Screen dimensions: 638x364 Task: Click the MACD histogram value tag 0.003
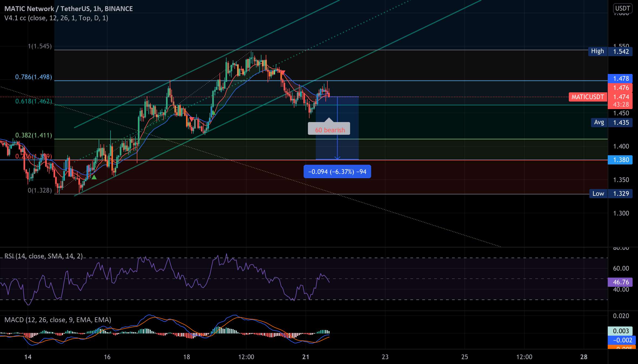(x=620, y=331)
